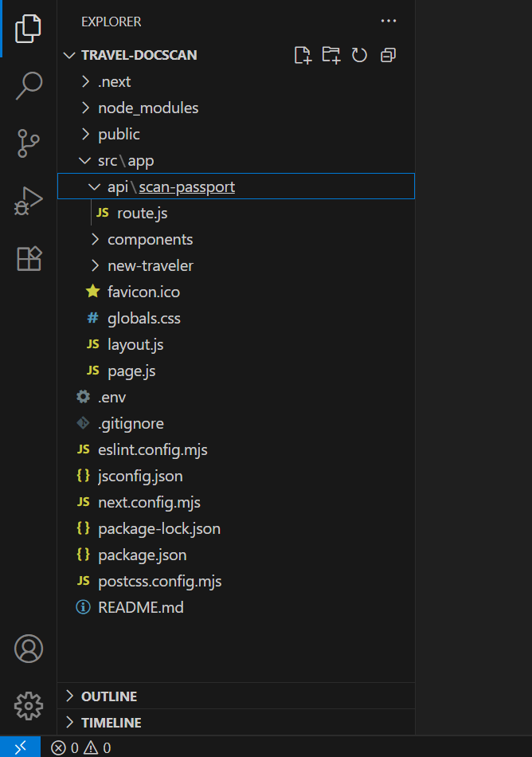Refresh the Explorer file tree
Screen dimensions: 532x757
(x=359, y=55)
